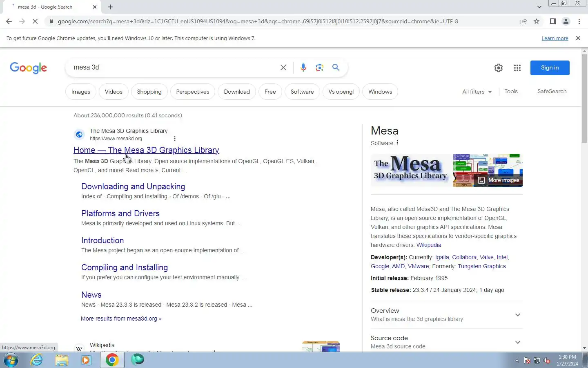Image resolution: width=588 pixels, height=368 pixels.
Task: Share this page from the address bar
Action: (x=523, y=21)
